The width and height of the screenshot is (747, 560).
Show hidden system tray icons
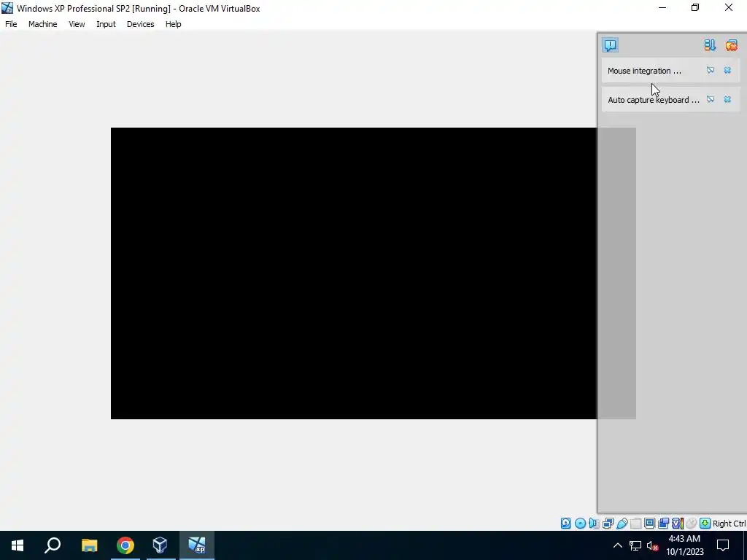(617, 545)
